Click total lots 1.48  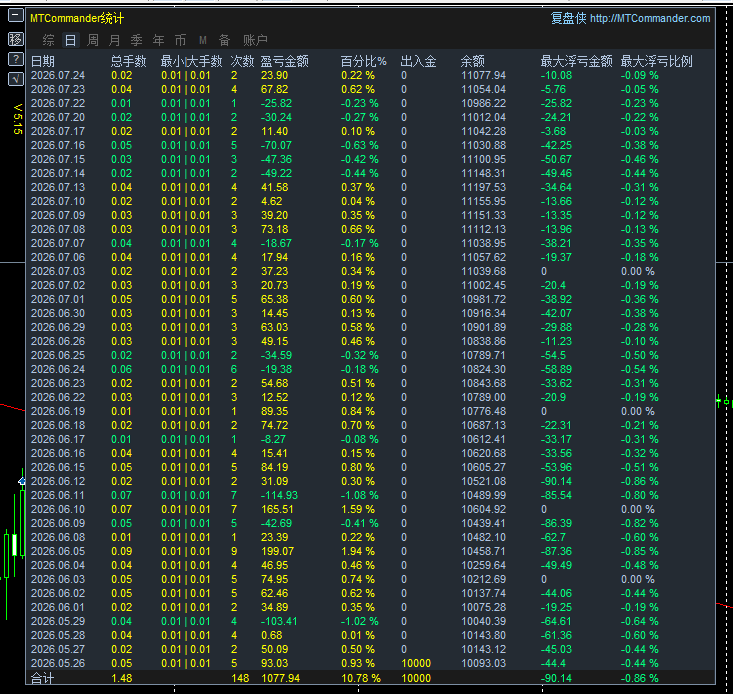(x=122, y=678)
